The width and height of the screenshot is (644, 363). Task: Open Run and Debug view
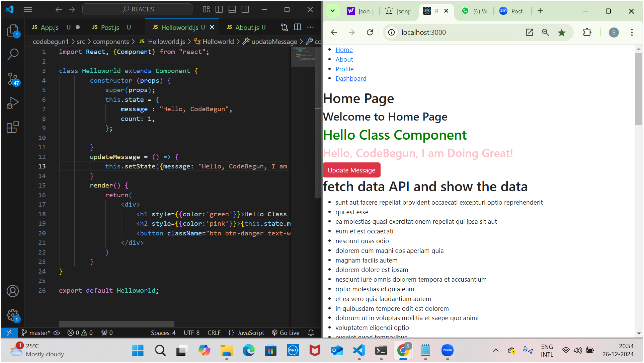coord(13,103)
